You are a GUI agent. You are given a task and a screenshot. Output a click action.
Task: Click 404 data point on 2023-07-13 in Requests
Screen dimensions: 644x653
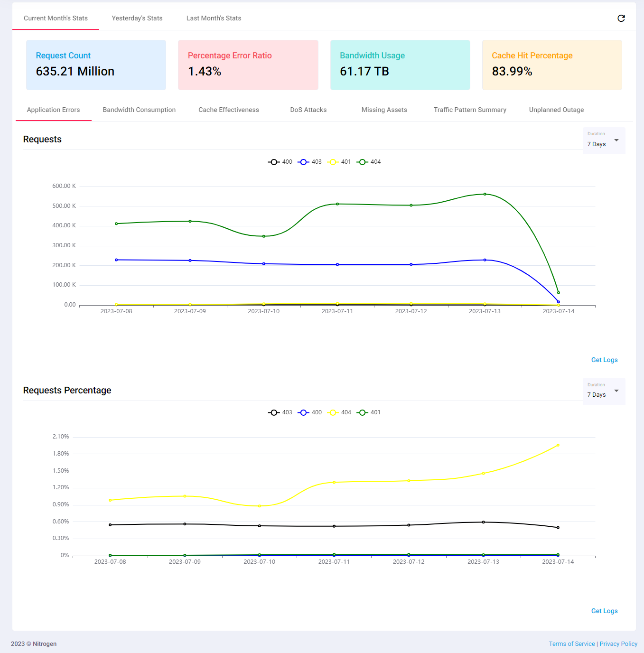click(485, 194)
